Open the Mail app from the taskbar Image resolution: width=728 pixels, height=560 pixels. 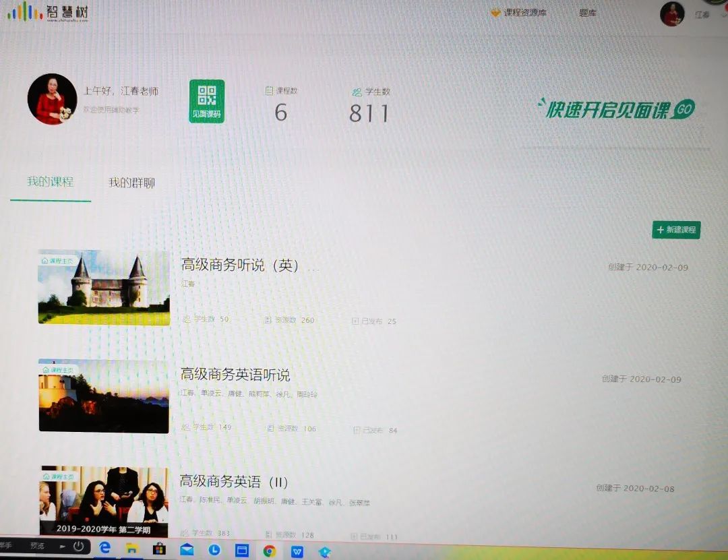(187, 551)
